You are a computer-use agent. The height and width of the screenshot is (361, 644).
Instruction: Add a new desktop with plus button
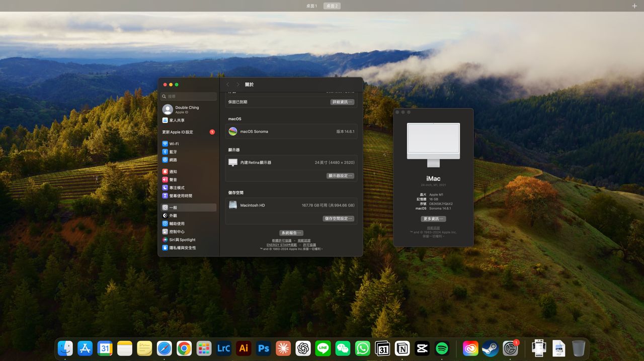pyautogui.click(x=634, y=6)
